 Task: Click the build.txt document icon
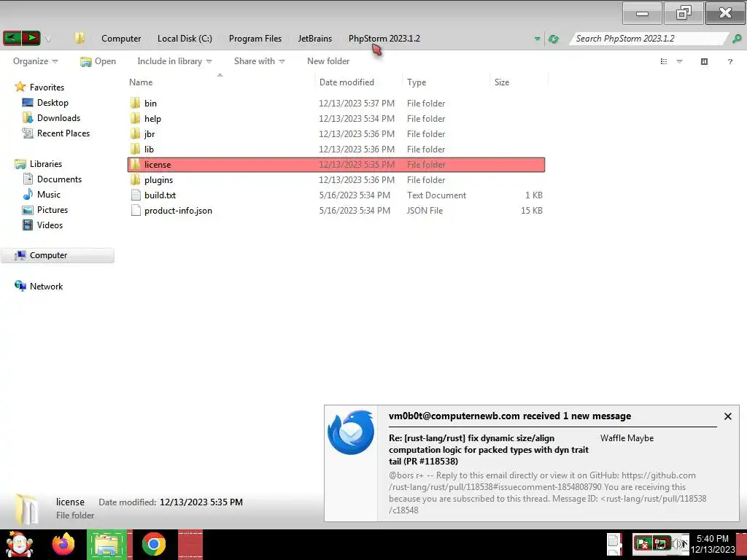[x=136, y=195]
